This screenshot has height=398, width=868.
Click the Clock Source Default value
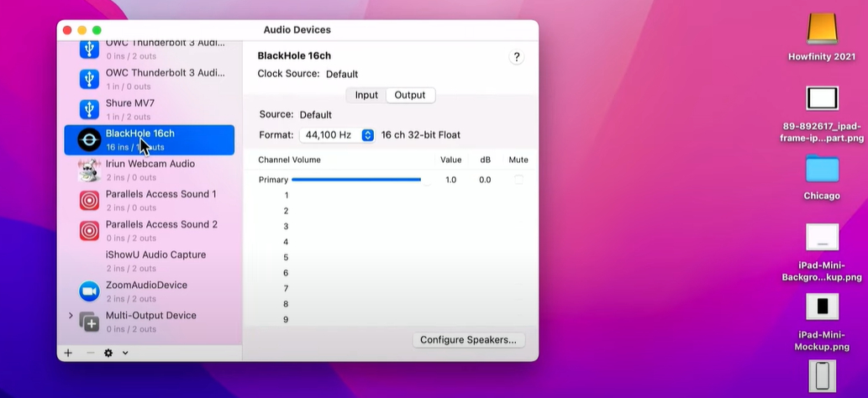341,74
